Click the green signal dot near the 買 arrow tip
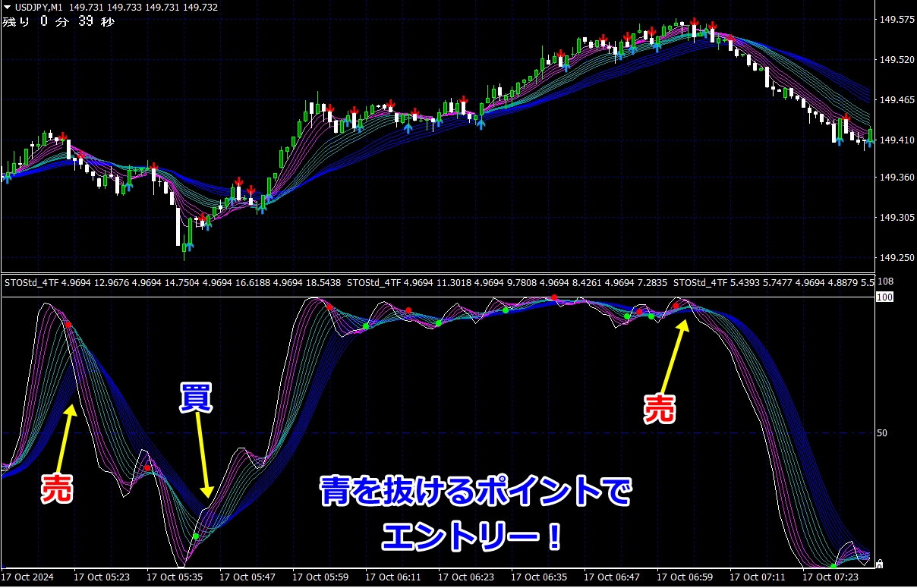917x588 pixels. point(196,536)
